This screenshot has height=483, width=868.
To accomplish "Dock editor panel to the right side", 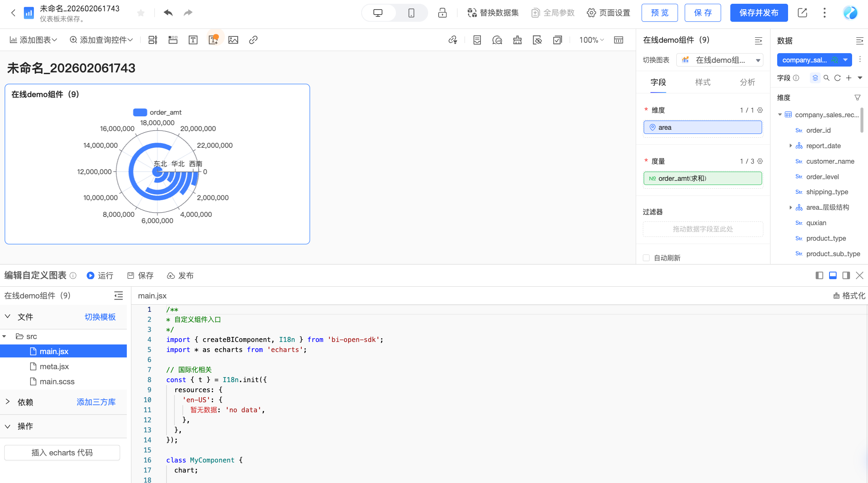I will click(846, 275).
